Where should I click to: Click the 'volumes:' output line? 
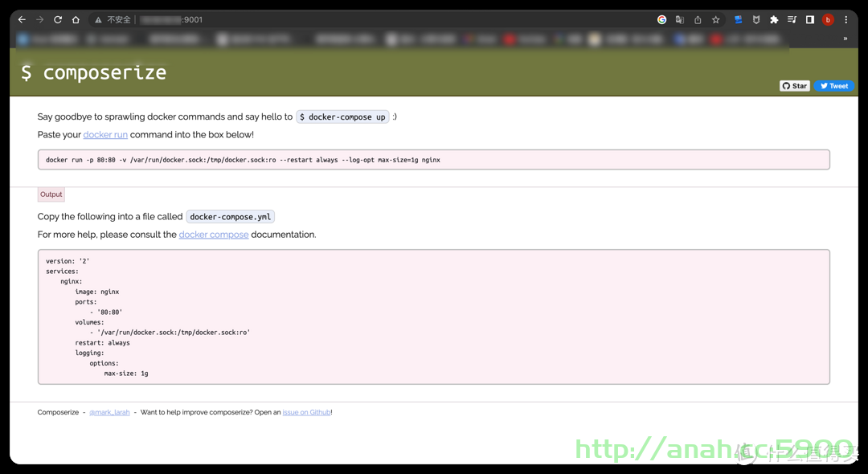pos(90,322)
